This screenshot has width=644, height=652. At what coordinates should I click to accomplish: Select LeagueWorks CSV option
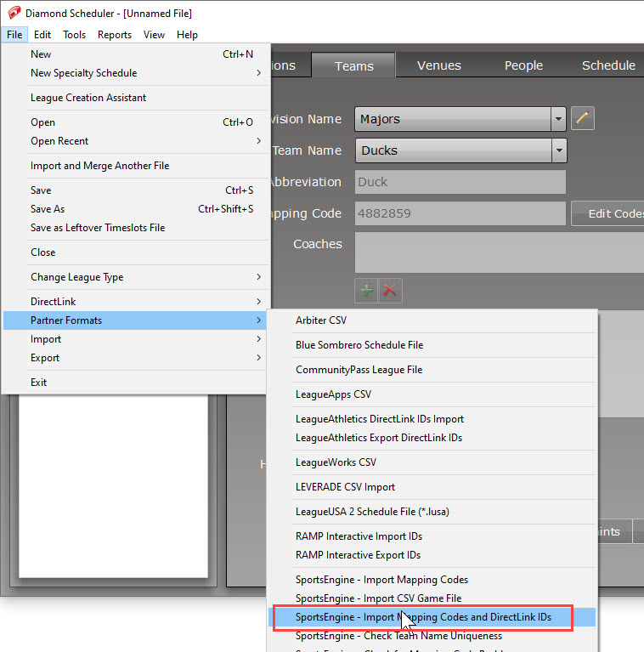point(432,462)
